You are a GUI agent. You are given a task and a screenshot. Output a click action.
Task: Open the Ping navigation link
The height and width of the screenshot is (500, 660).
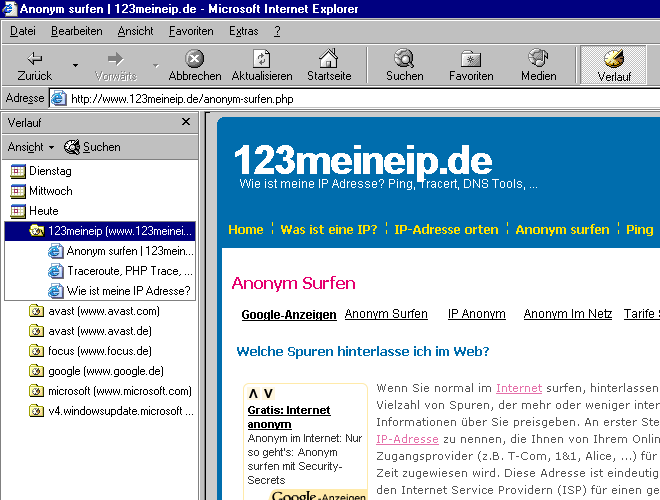639,229
